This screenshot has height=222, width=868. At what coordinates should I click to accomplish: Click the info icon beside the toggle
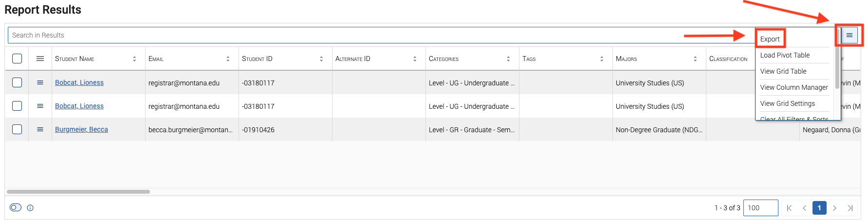(x=30, y=208)
